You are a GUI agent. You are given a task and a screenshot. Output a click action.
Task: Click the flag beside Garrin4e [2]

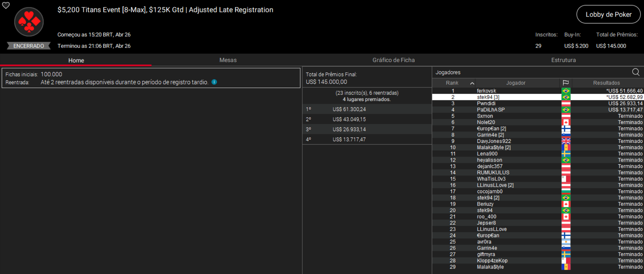566,135
